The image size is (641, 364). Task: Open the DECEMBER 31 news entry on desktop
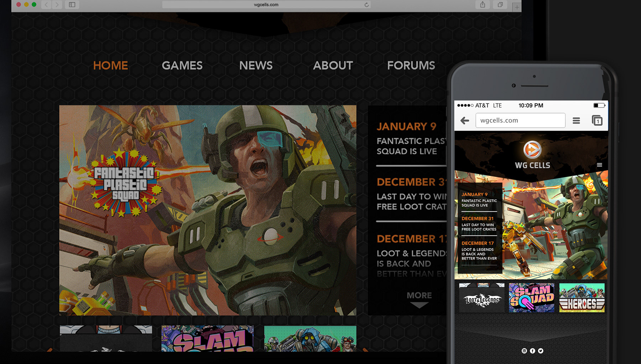[x=411, y=194]
